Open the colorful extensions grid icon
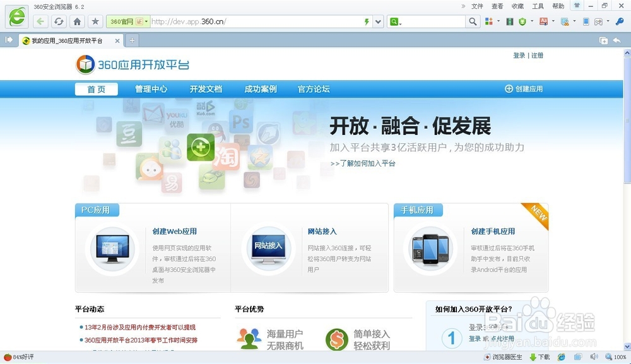Image resolution: width=631 pixels, height=364 pixels. click(489, 21)
